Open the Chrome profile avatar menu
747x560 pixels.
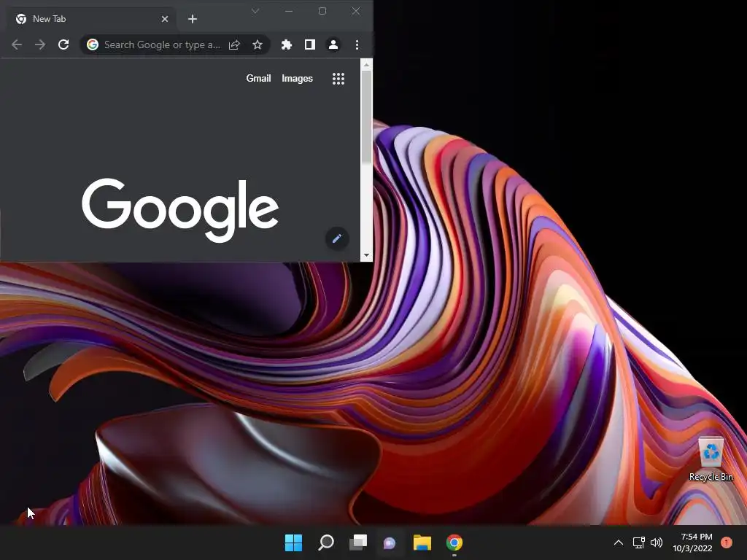[333, 44]
